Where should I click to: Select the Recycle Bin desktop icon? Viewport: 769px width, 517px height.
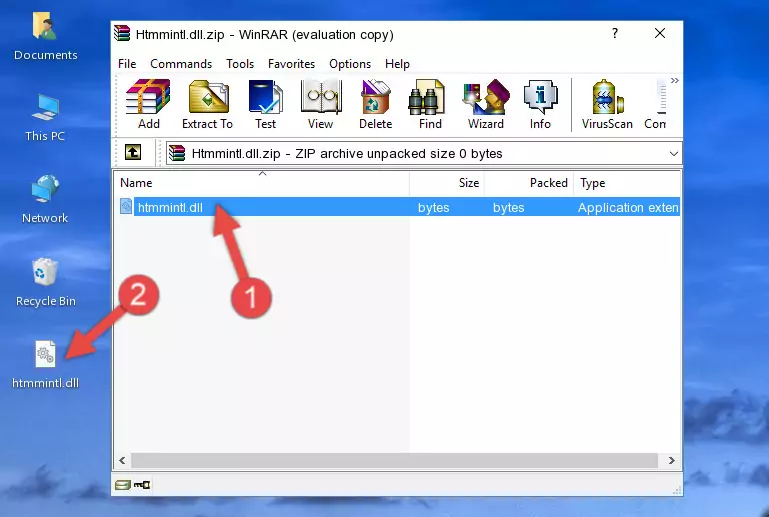point(46,283)
